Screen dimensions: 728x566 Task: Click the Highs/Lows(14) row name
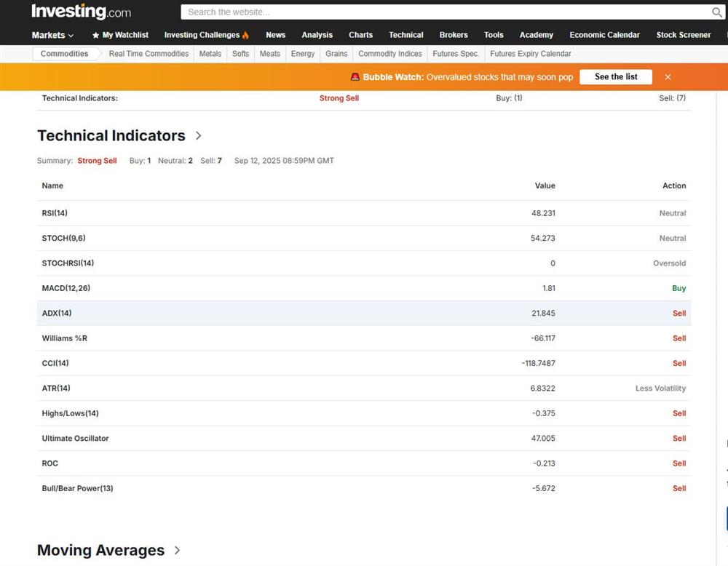coord(70,413)
